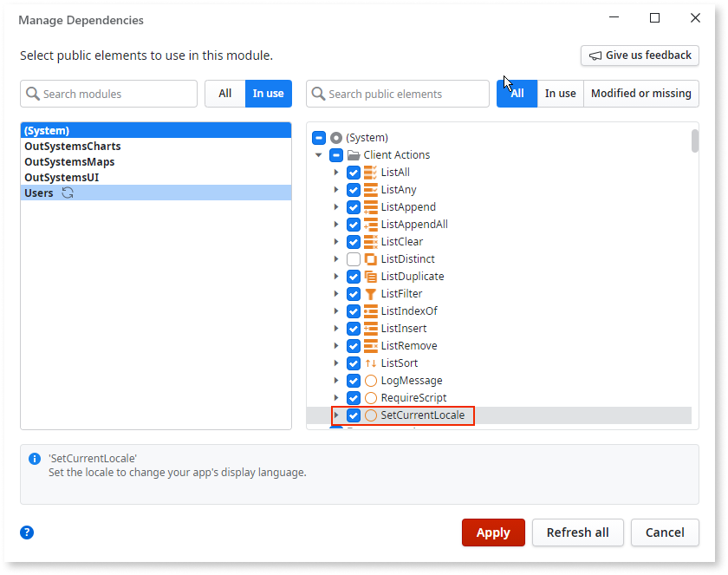Image resolution: width=728 pixels, height=575 pixels.
Task: Click the help question mark icon
Action: tap(26, 533)
